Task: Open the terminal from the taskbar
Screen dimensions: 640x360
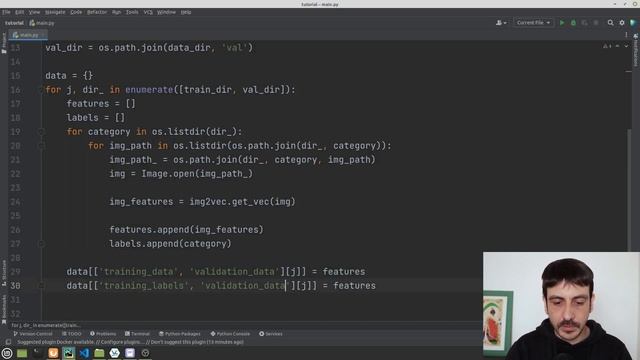Action: pyautogui.click(x=37, y=353)
